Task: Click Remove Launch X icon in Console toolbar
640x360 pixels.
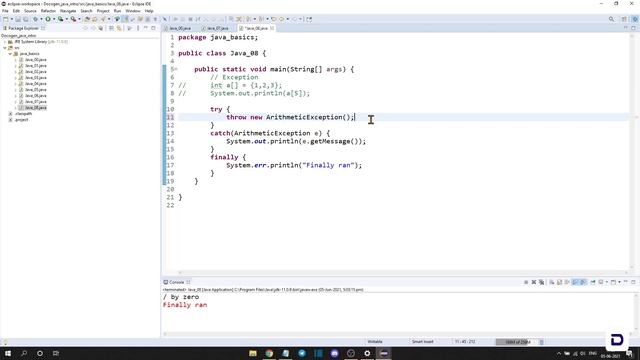Action: tap(533, 282)
